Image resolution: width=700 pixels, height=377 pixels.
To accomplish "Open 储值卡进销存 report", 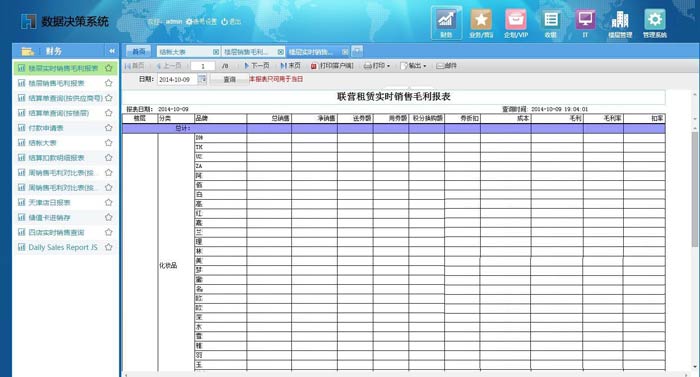I will point(50,218).
